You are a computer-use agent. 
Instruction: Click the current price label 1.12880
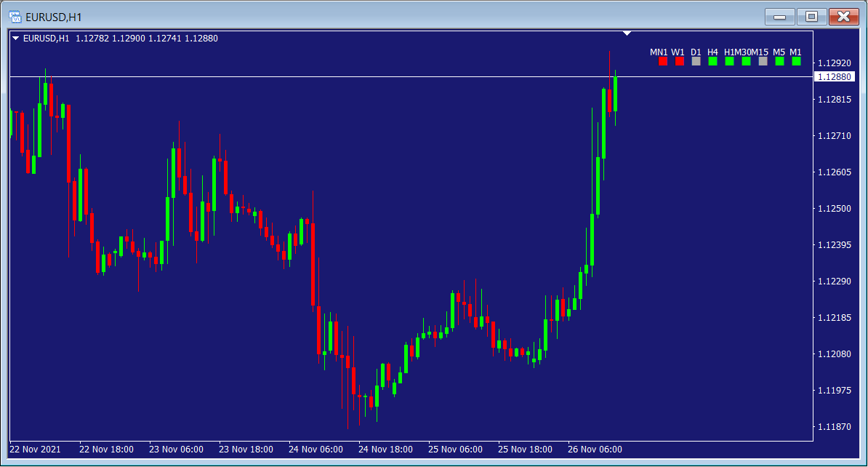834,76
